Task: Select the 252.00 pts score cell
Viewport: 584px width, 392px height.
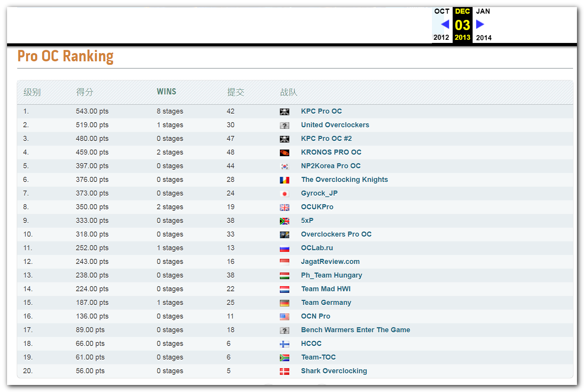Action: pos(92,248)
